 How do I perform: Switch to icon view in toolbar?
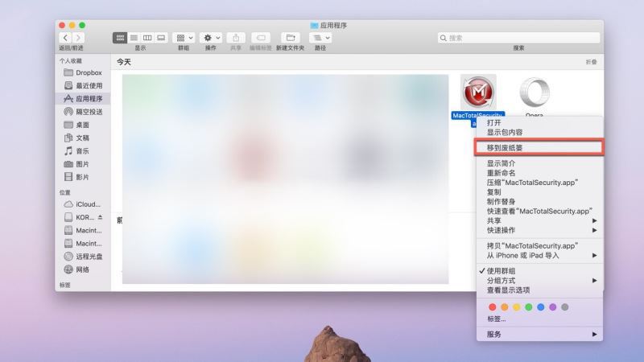click(120, 38)
